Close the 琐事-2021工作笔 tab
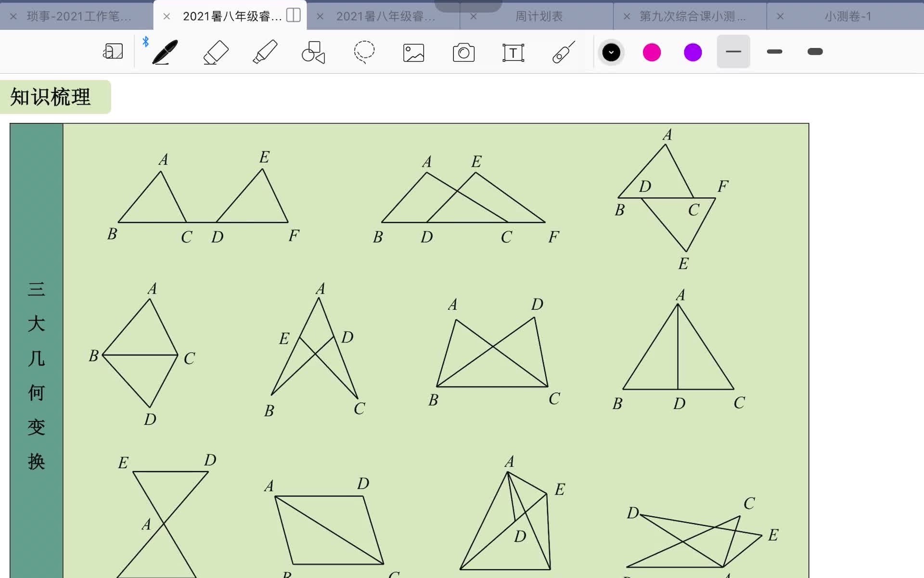924x578 pixels. pyautogui.click(x=13, y=16)
